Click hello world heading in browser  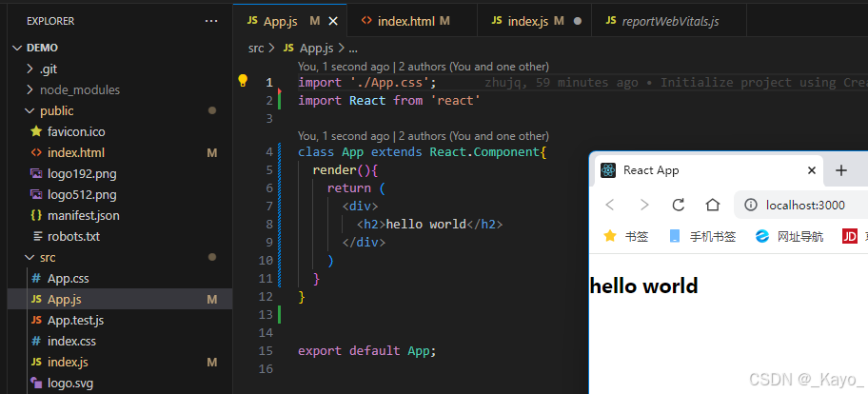click(643, 286)
